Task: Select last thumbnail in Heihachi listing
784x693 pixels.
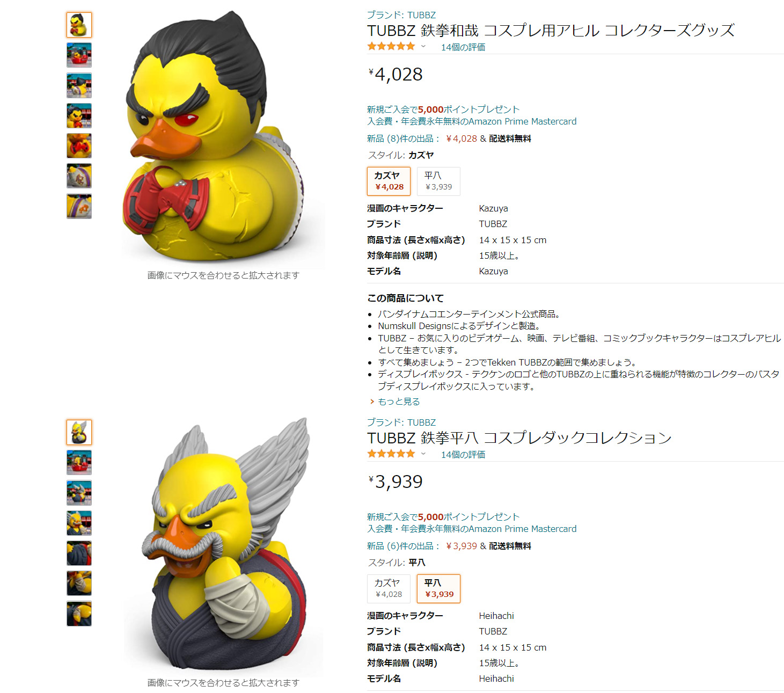Action: tap(79, 614)
